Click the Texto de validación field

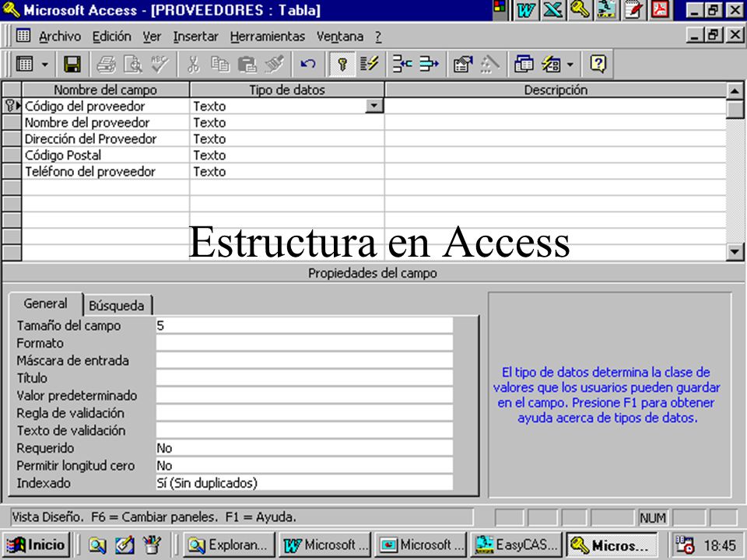(304, 430)
